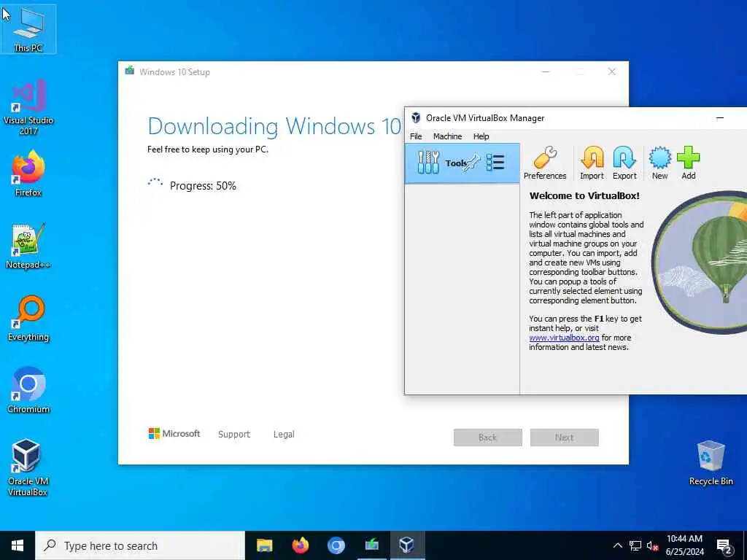
Task: Select the Notepad++ desktop shortcut
Action: point(28,246)
